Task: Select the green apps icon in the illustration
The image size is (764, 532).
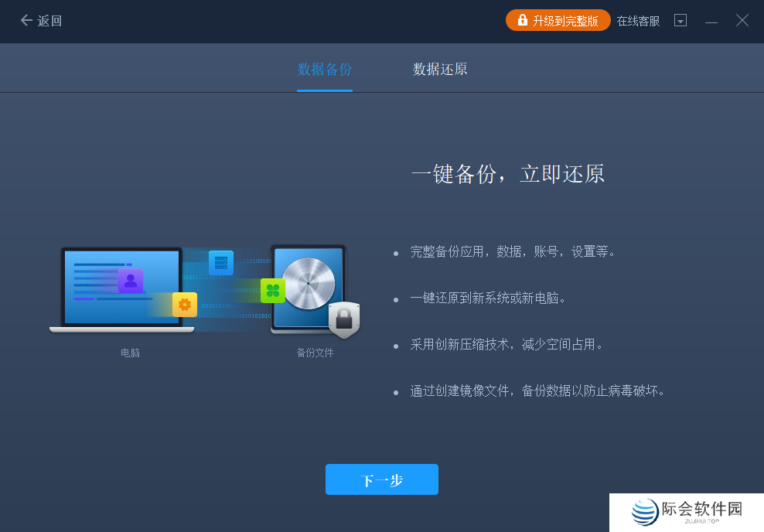Action: click(273, 290)
